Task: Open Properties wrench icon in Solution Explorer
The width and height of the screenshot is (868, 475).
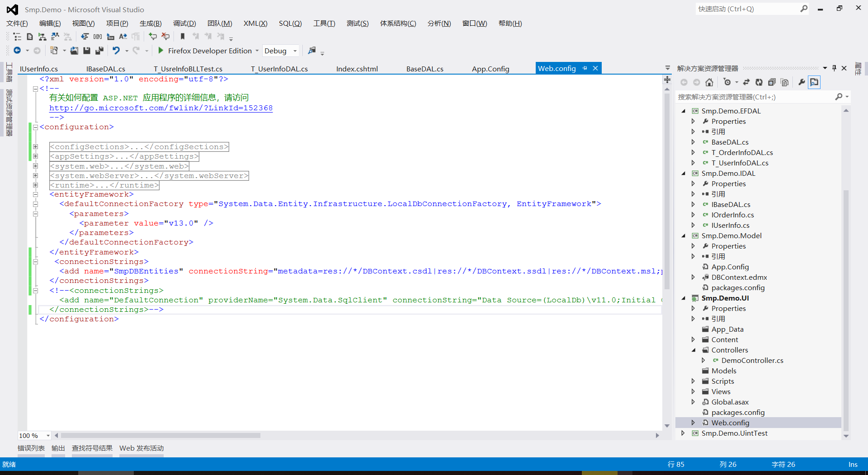Action: point(802,82)
